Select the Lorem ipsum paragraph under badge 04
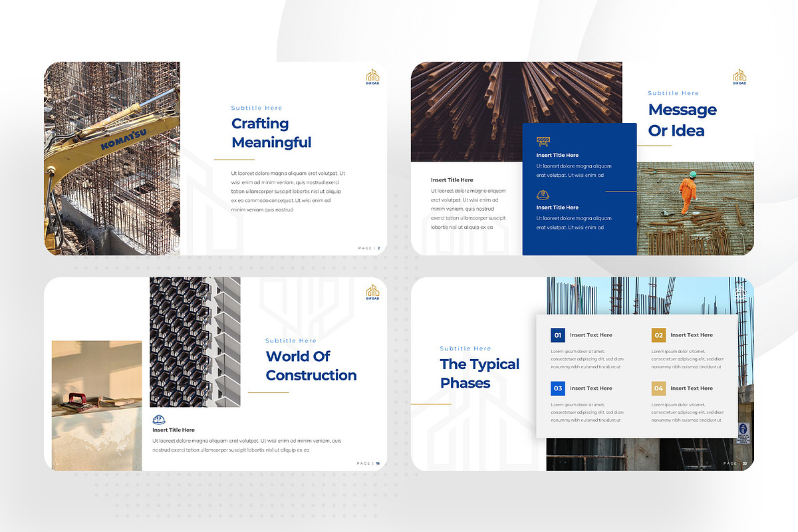This screenshot has width=798, height=532. 688,412
